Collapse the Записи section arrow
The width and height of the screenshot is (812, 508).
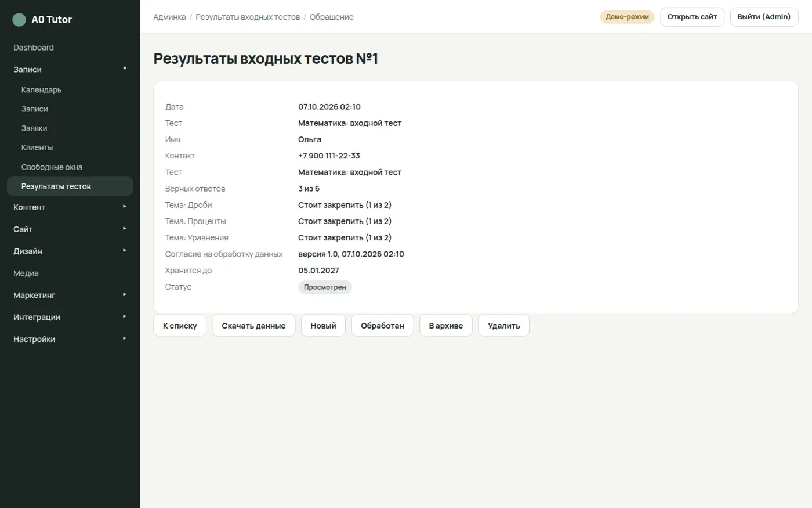[125, 69]
